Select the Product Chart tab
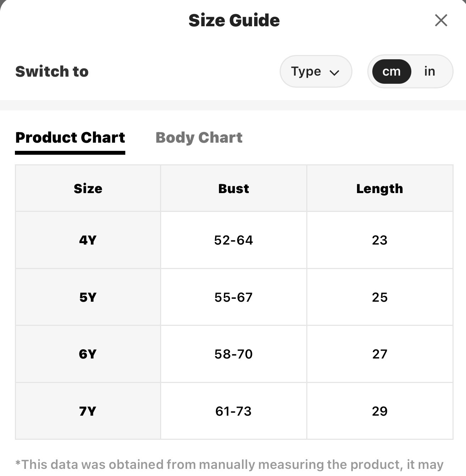The image size is (466, 476). [x=70, y=138]
